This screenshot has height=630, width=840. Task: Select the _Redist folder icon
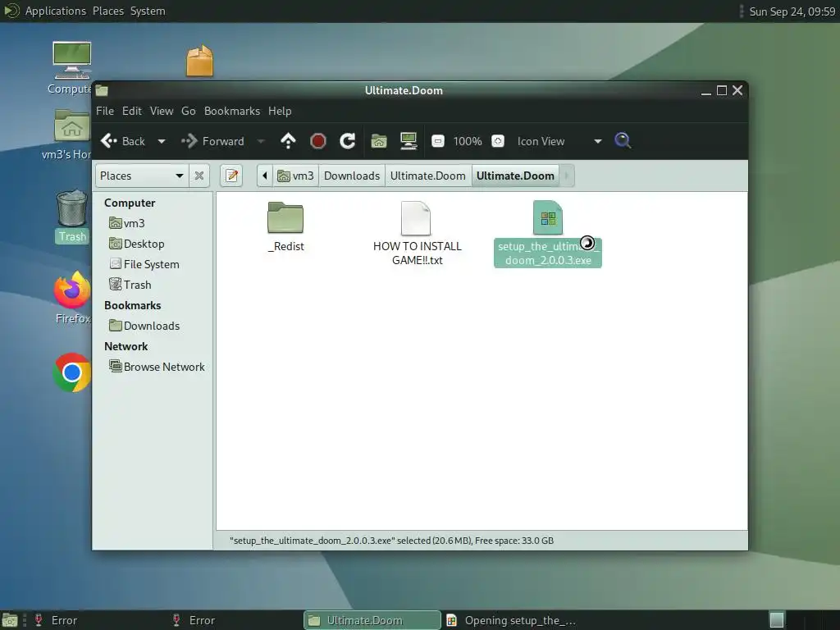(285, 217)
